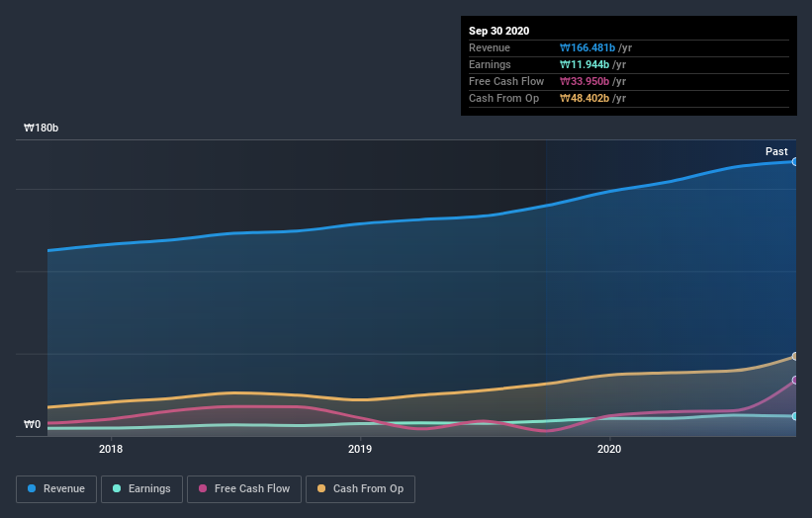This screenshot has height=518, width=812.
Task: Click the ₩180b y-axis label
Action: pos(41,128)
